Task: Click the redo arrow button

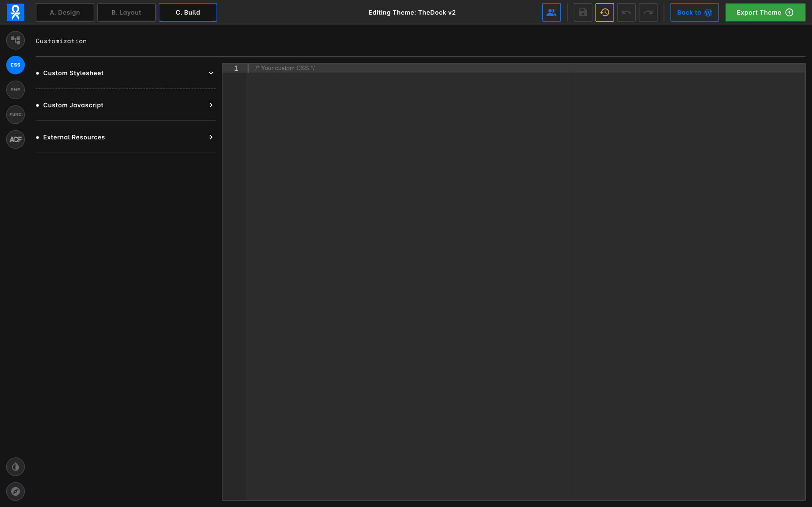Action: (648, 12)
